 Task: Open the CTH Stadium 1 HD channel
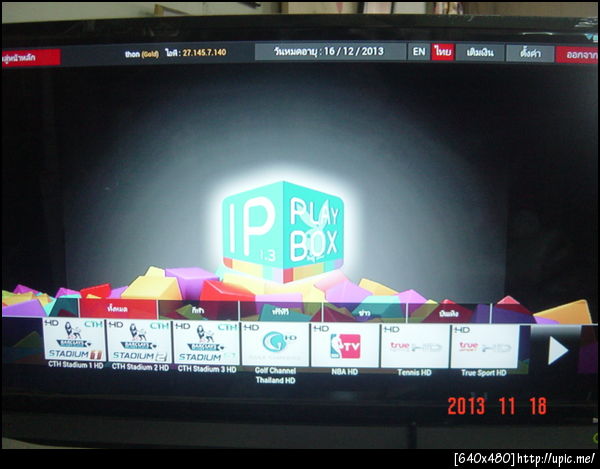point(74,339)
